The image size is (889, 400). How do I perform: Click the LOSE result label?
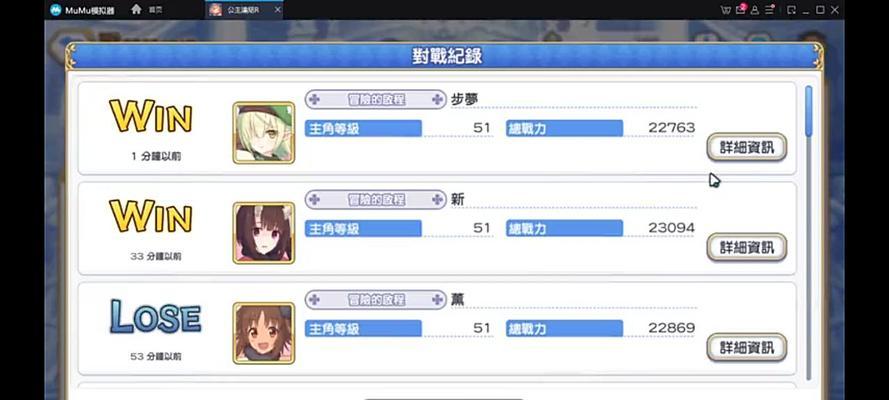(x=155, y=317)
